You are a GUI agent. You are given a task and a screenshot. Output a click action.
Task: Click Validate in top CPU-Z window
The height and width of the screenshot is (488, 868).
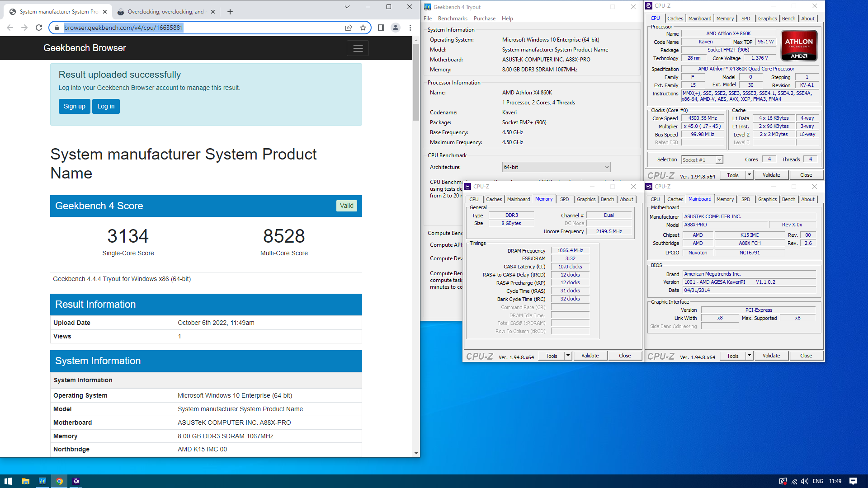(x=771, y=175)
